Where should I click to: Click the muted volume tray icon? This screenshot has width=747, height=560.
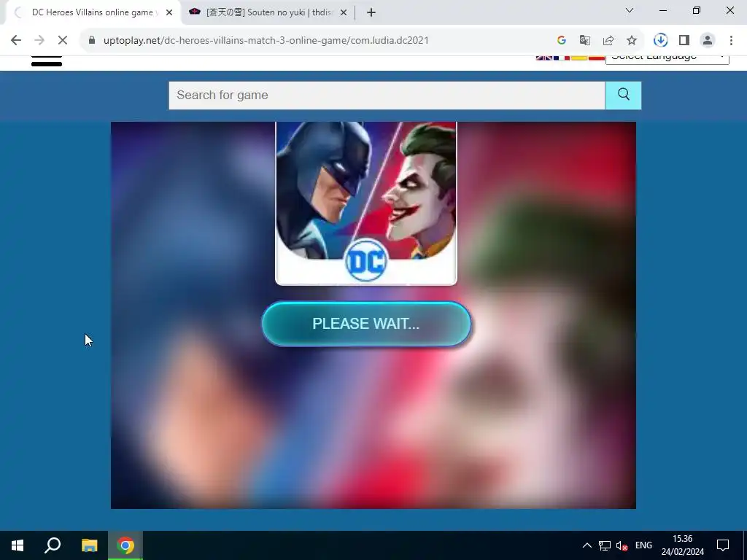(622, 545)
